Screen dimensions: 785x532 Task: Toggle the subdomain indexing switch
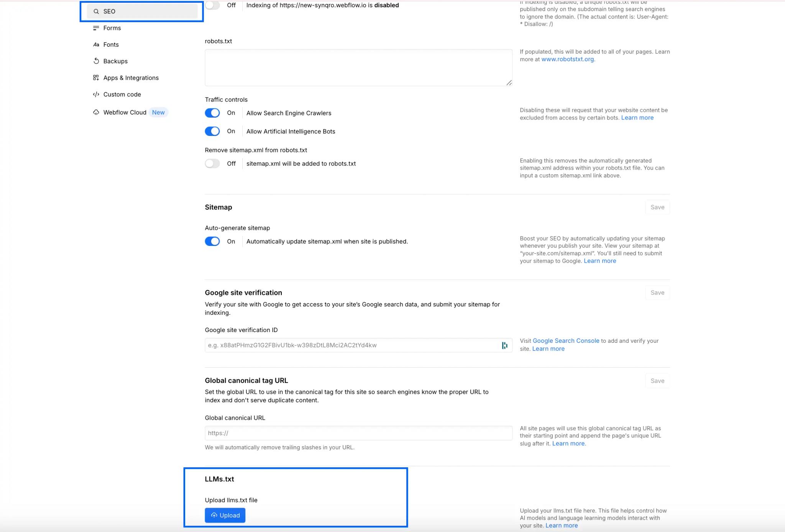(212, 5)
